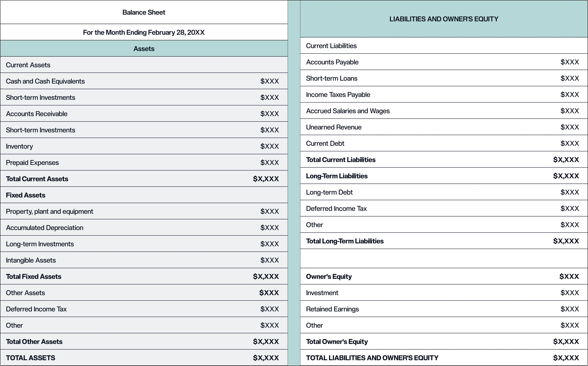Click the Accounts Payable amount
The height and width of the screenshot is (366, 588).
(x=570, y=62)
